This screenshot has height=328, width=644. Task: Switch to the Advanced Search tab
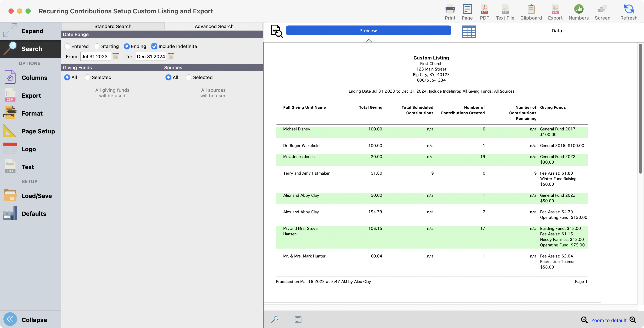[214, 27]
